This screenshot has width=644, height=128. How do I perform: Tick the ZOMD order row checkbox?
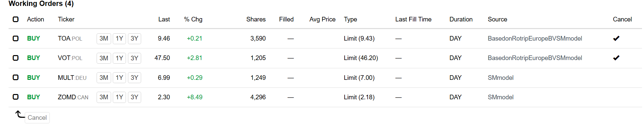[15, 97]
